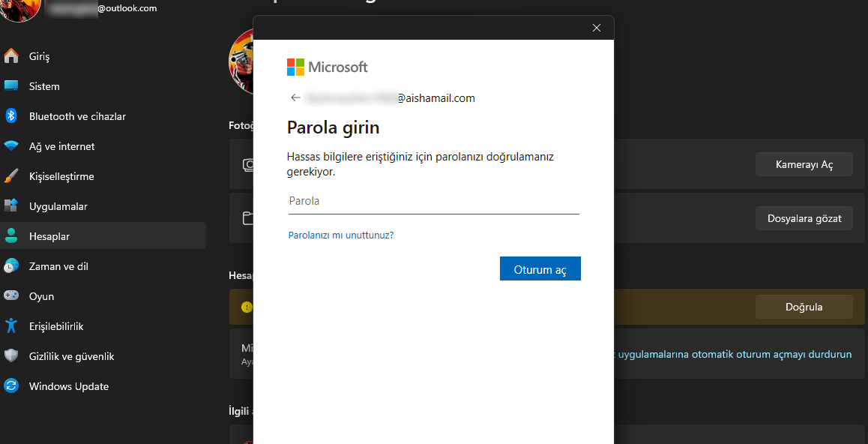
Task: Click the Dosyalara gözat button
Action: point(804,218)
